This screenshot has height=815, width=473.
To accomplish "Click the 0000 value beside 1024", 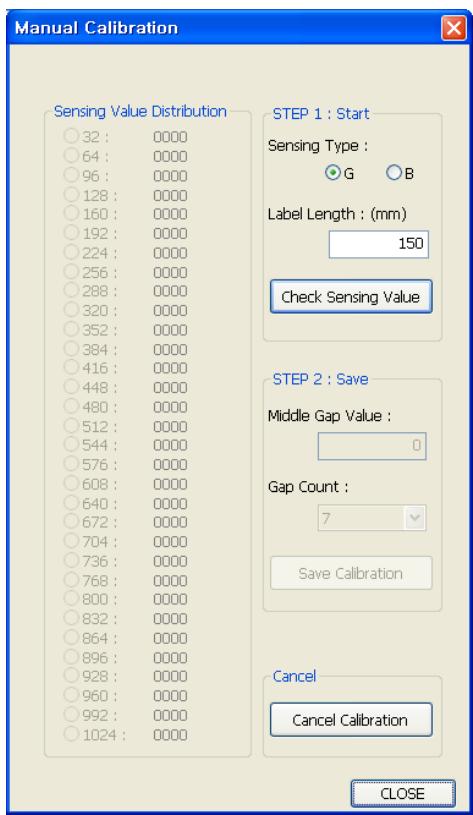I will tap(170, 734).
